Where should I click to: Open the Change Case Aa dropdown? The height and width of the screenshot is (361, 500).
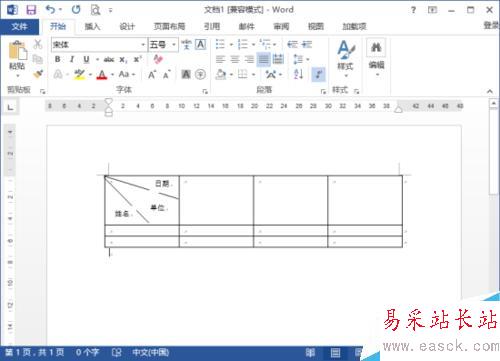click(x=127, y=74)
